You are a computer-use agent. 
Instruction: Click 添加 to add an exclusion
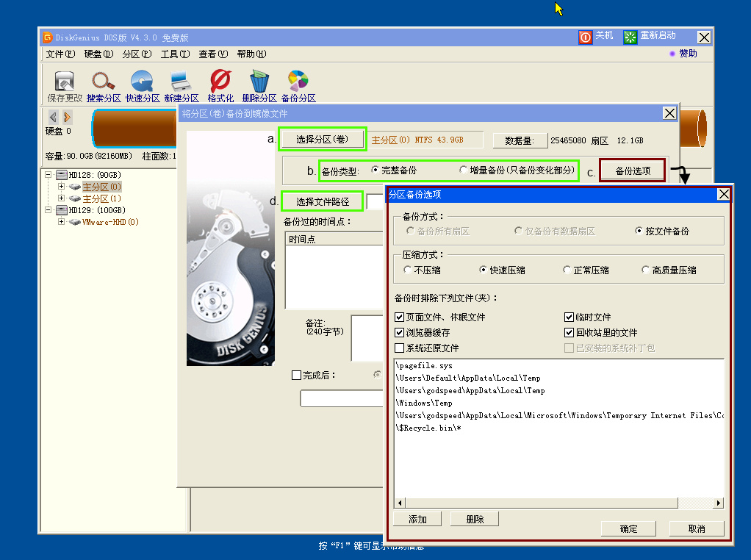pyautogui.click(x=417, y=520)
